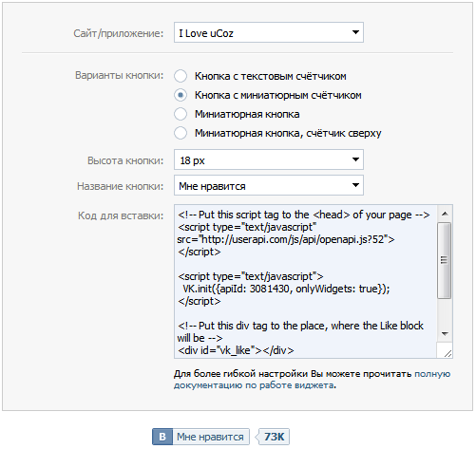The image size is (476, 449).
Task: Click the Мне нравится like button
Action: [200, 437]
